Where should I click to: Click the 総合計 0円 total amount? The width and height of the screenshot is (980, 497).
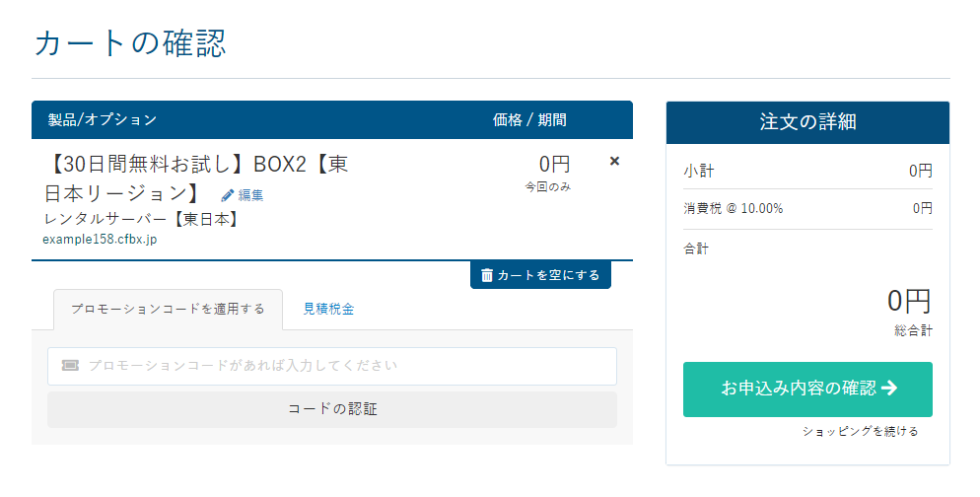[x=909, y=302]
